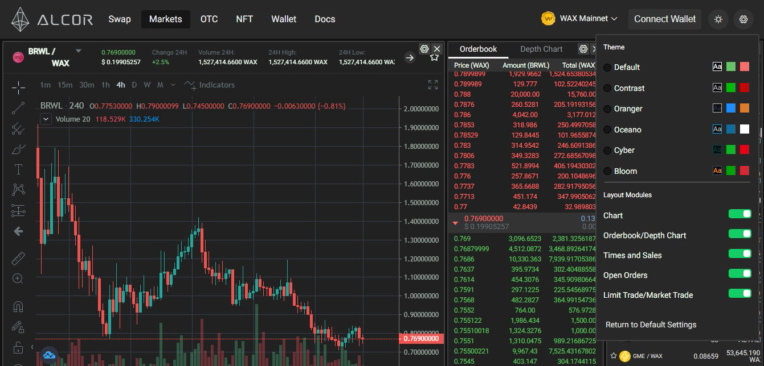Click the sun theme switch icon

tap(718, 19)
